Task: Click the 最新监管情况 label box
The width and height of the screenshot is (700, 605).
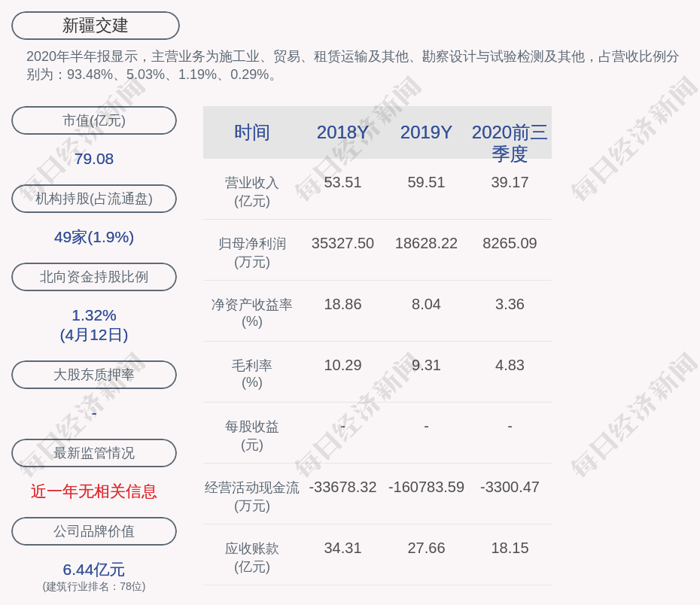Action: pos(93,453)
